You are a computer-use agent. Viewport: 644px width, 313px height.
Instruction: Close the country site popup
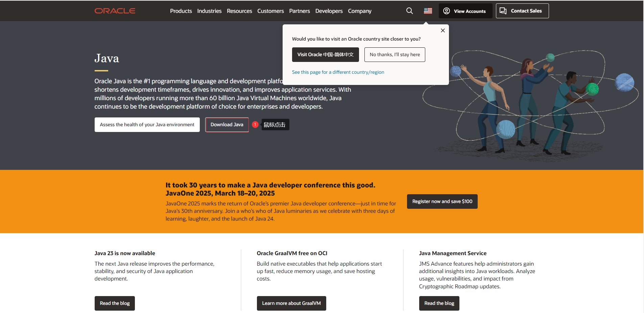[443, 30]
